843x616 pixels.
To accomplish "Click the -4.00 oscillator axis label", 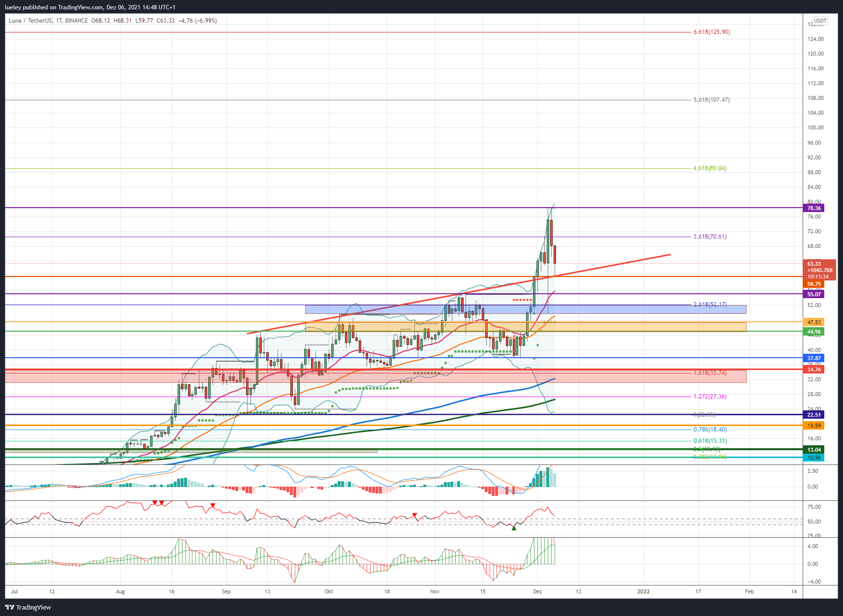I will click(814, 582).
